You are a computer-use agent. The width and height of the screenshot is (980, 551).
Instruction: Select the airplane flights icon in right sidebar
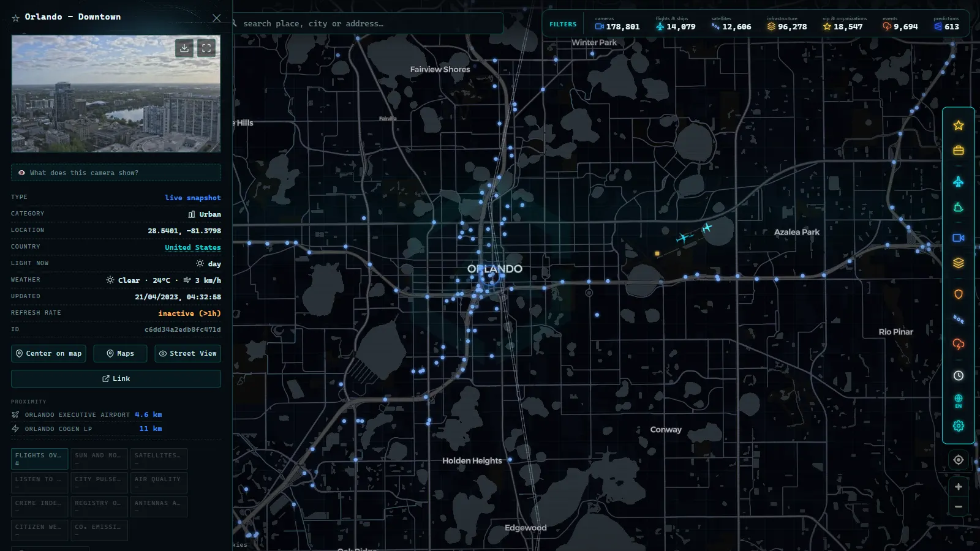(x=959, y=182)
